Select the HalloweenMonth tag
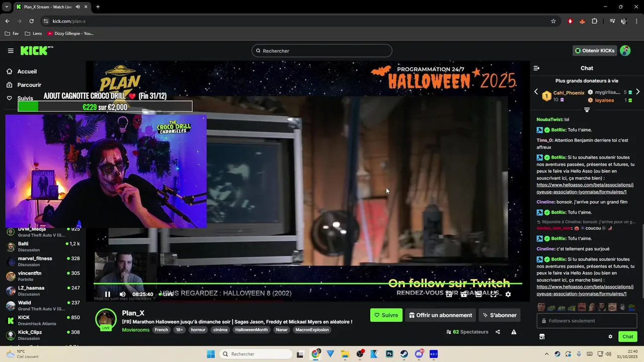 click(252, 330)
